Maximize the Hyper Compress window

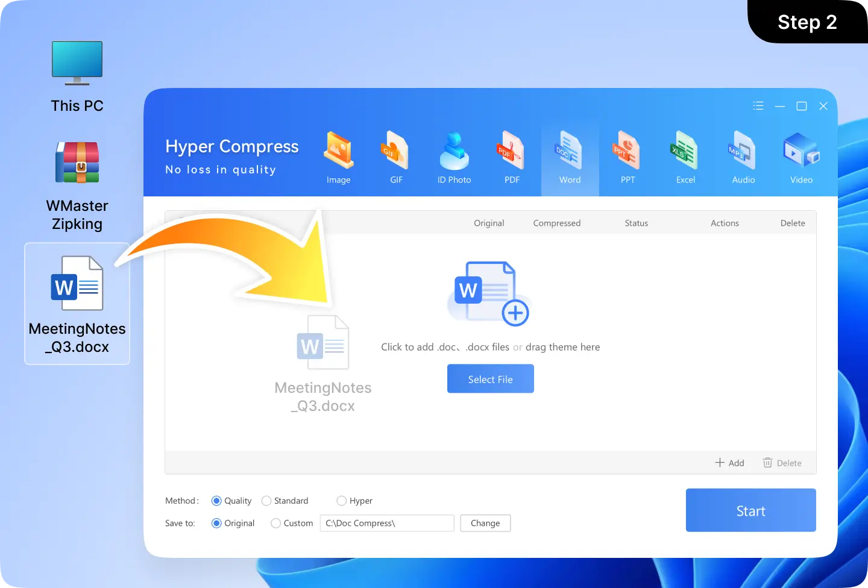click(802, 106)
